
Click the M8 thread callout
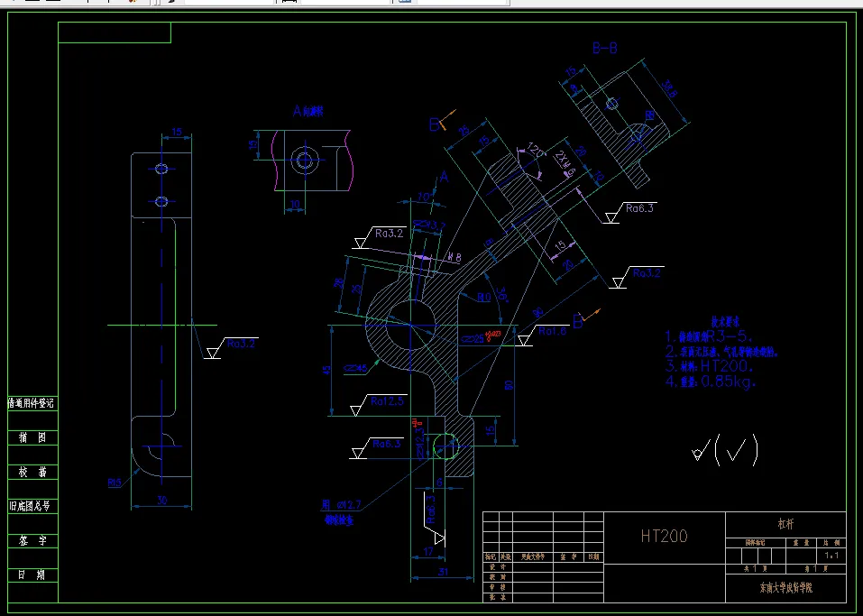pos(455,256)
